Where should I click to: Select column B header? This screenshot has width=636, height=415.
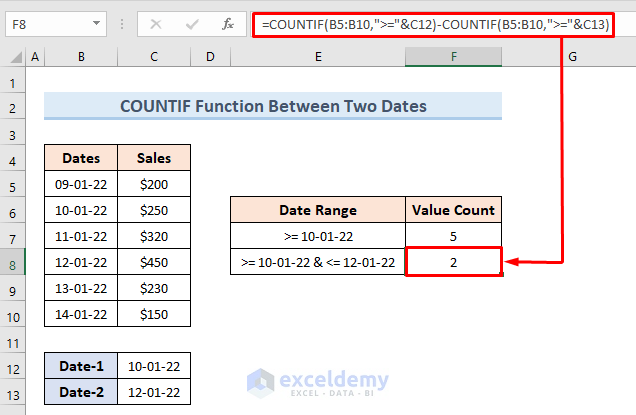point(80,58)
